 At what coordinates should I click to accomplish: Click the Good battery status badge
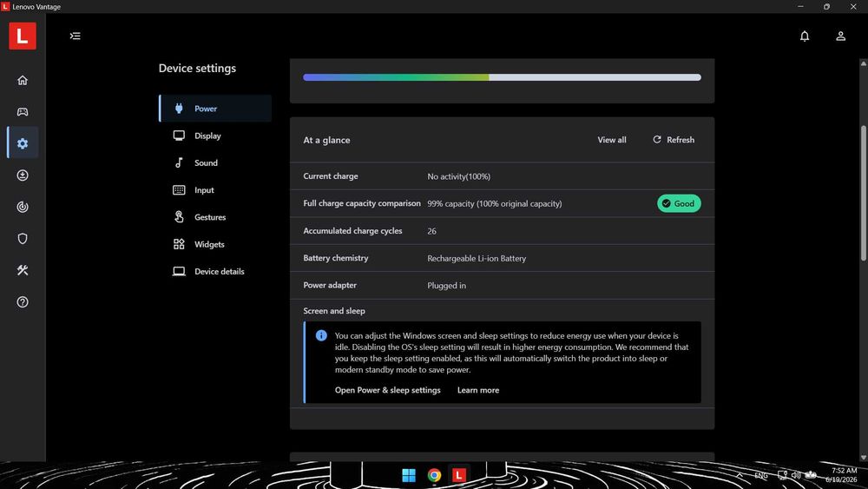pos(679,203)
